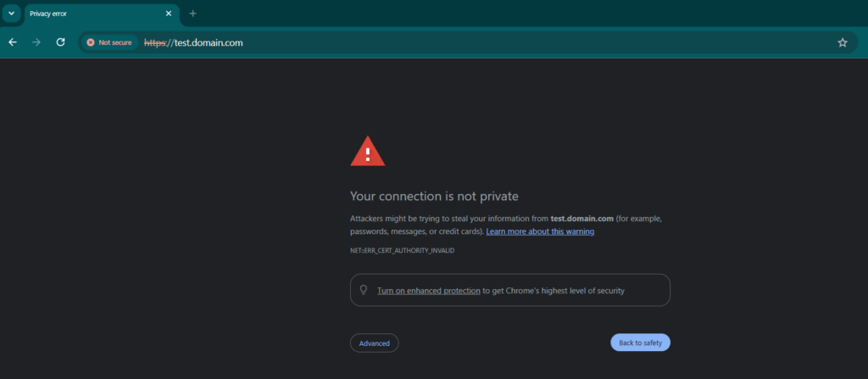The height and width of the screenshot is (379, 868).
Task: Click the NET::ERR_CERT_AUTHORITY_INVALID error code
Action: [x=403, y=251]
